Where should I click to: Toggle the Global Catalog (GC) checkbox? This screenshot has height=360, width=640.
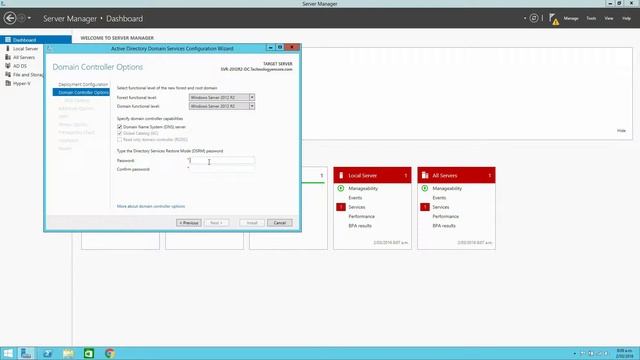(x=120, y=133)
